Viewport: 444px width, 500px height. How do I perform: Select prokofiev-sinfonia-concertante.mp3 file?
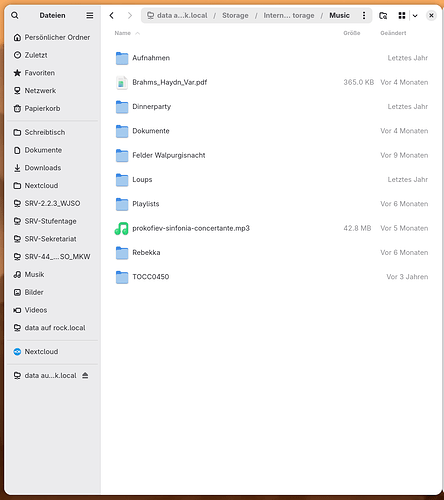pyautogui.click(x=271, y=228)
